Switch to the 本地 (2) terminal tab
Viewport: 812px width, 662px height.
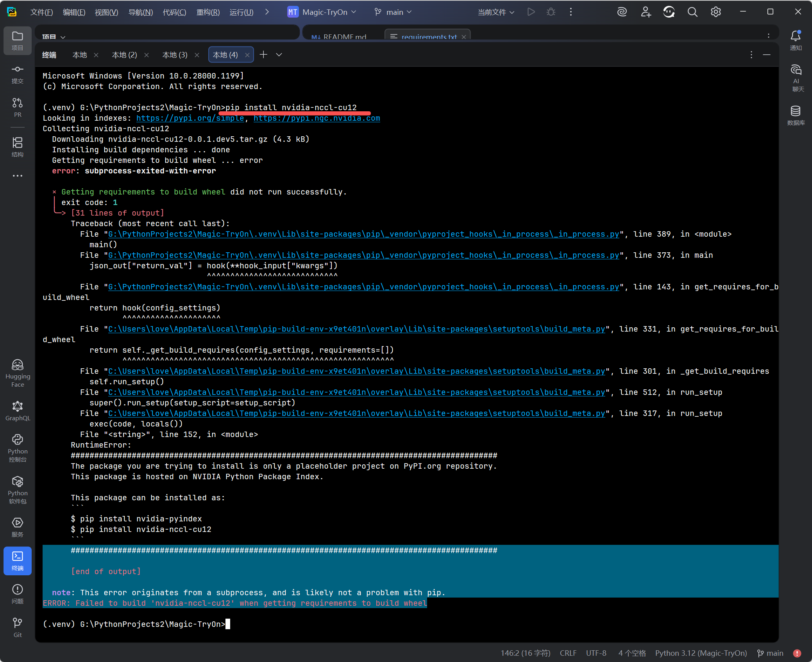pos(124,55)
